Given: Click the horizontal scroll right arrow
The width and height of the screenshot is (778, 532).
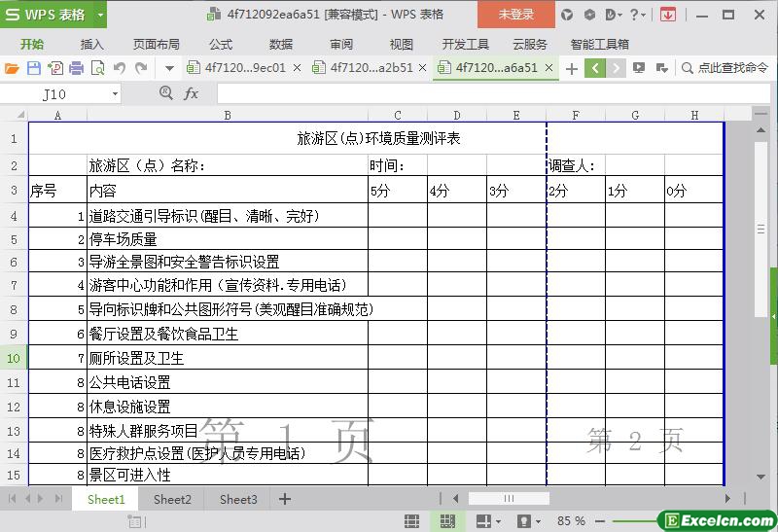Looking at the screenshot, I should (727, 498).
